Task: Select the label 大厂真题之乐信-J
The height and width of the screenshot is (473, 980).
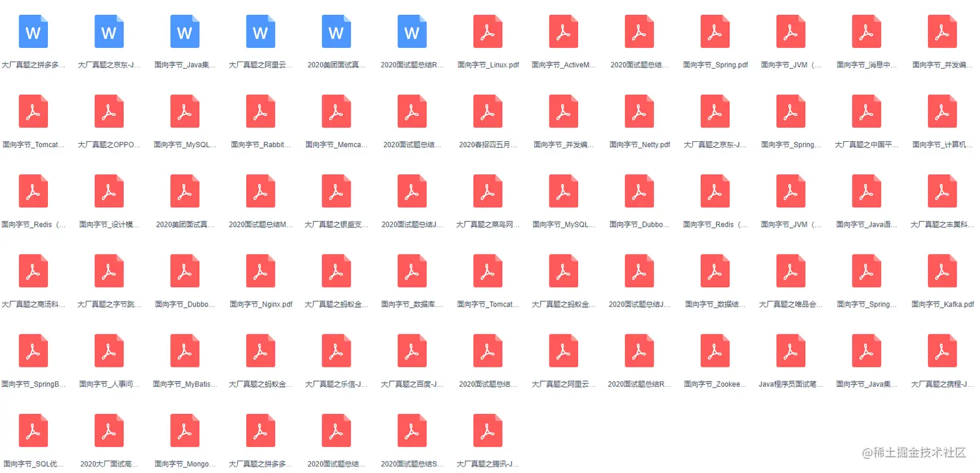Action: (x=336, y=384)
